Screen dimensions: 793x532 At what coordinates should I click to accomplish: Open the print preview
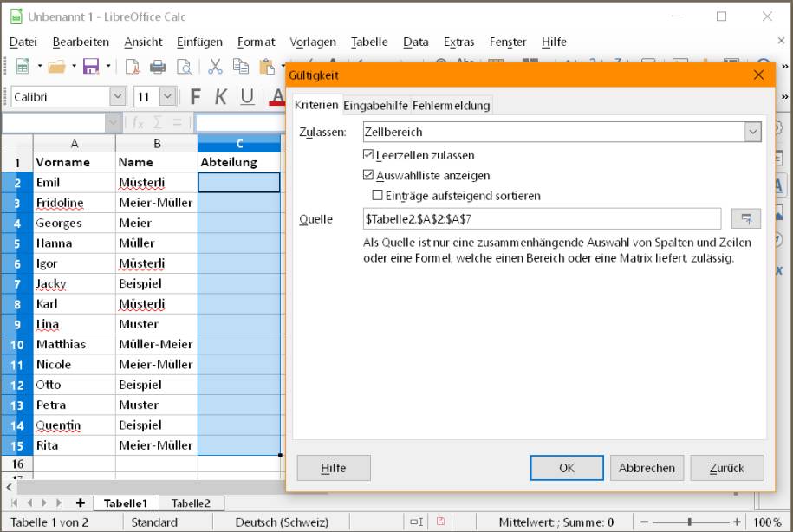183,65
